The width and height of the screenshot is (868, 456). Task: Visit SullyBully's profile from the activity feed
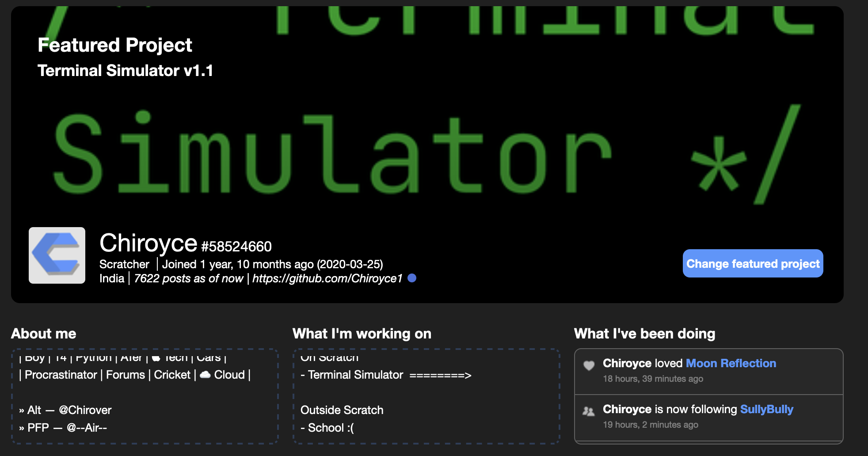tap(766, 410)
